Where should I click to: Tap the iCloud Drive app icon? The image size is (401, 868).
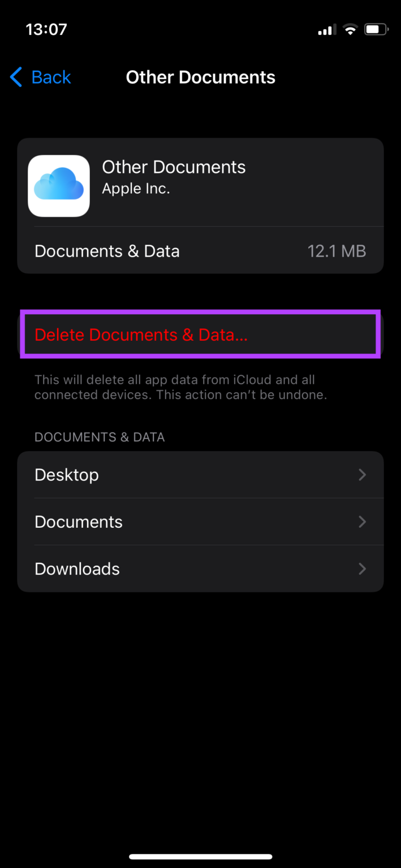pyautogui.click(x=59, y=185)
